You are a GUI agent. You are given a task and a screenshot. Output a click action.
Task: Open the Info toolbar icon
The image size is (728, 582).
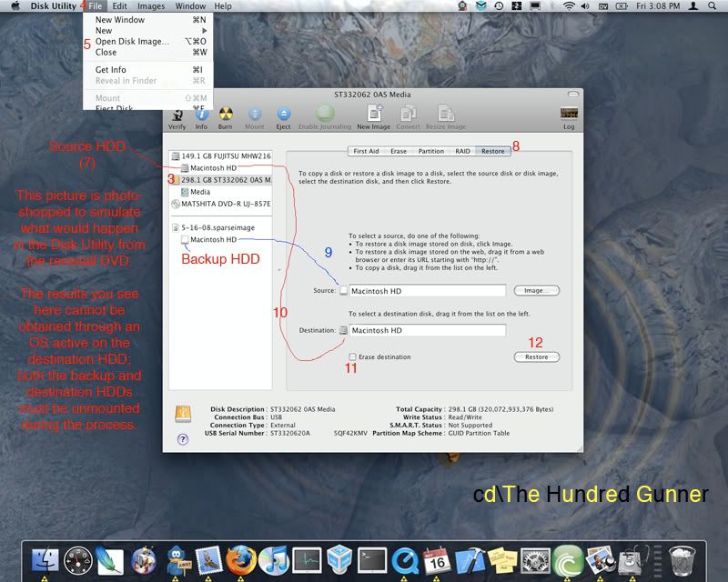(201, 119)
